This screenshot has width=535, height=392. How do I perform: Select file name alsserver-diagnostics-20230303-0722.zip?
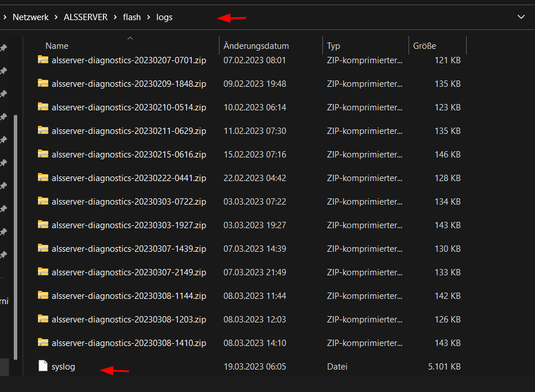pyautogui.click(x=129, y=202)
